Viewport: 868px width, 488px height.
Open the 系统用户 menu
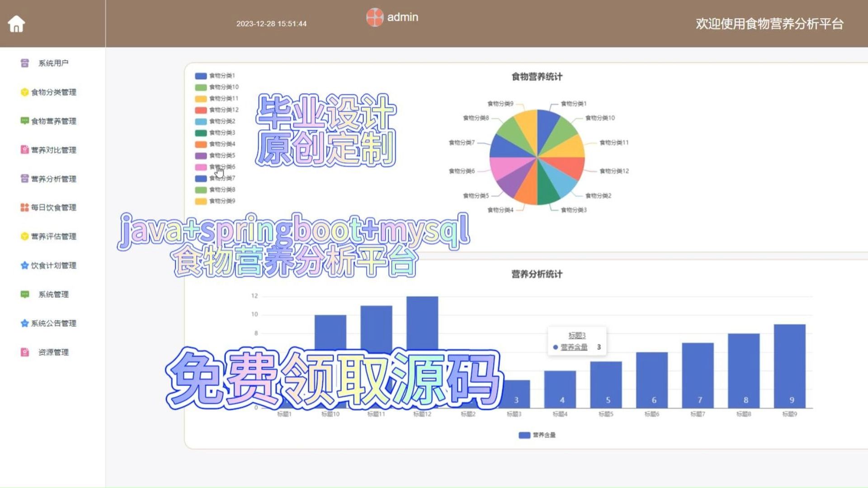pyautogui.click(x=53, y=63)
